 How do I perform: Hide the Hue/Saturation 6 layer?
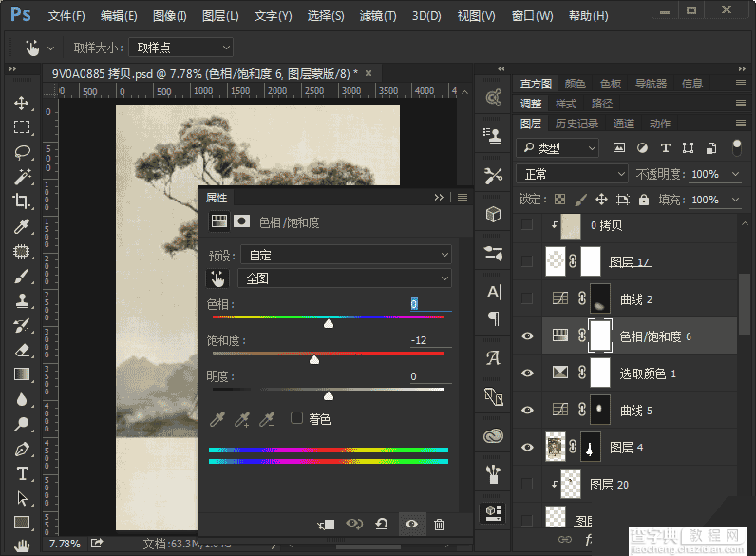(x=527, y=336)
